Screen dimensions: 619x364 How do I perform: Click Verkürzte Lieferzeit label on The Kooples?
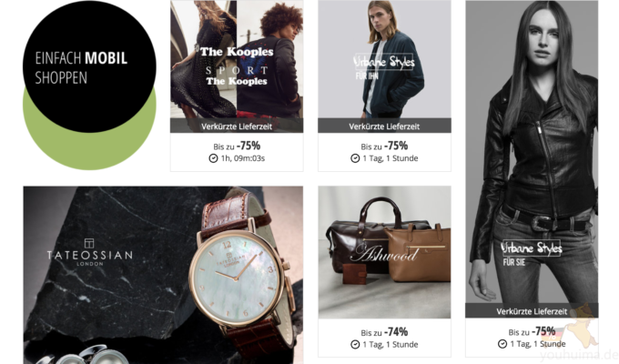tap(237, 126)
